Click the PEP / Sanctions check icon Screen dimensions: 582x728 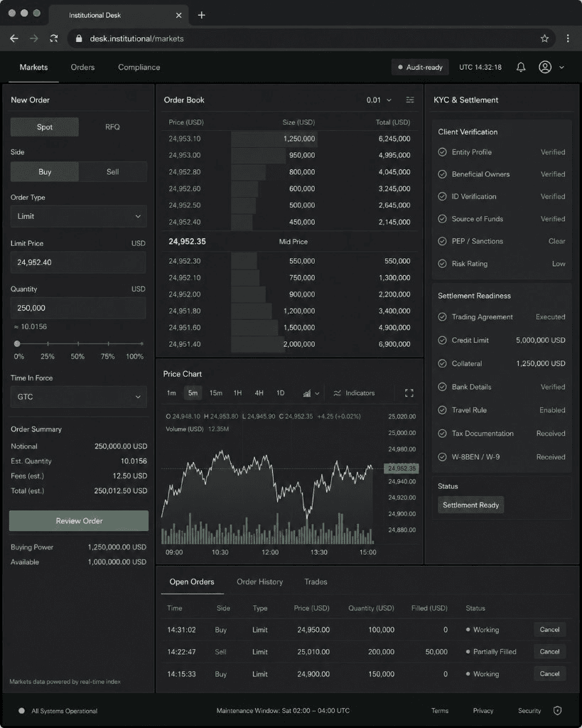442,241
